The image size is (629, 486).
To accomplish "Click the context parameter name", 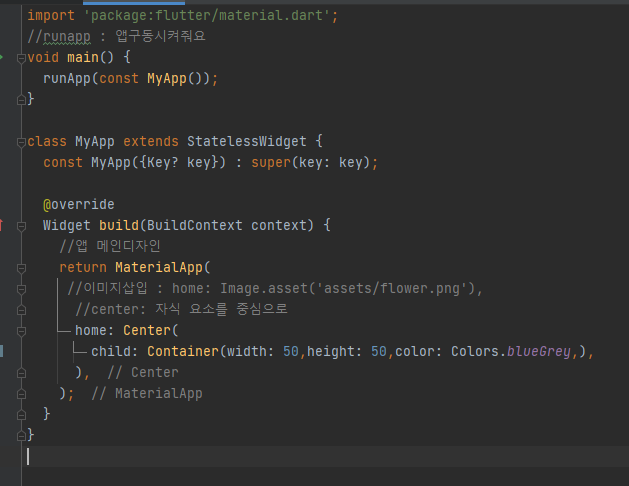I will click(279, 225).
